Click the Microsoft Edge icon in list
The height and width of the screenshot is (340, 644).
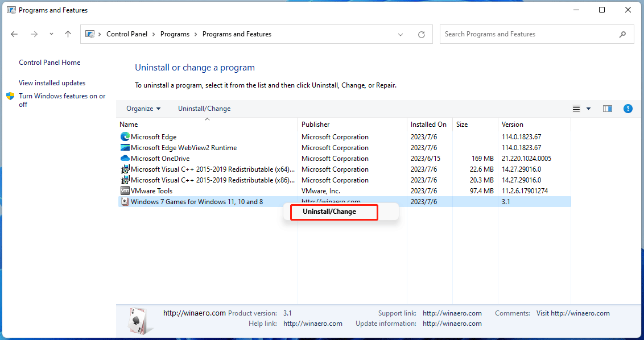[x=125, y=136]
